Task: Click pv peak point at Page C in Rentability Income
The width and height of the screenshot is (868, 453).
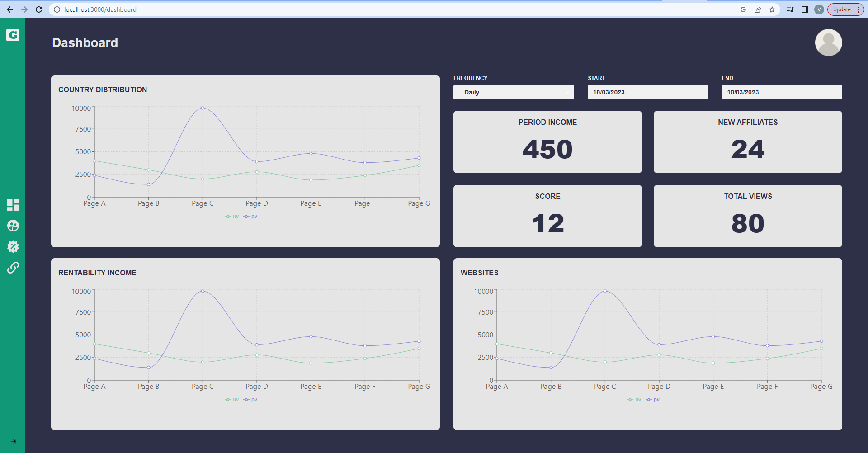Action: pos(203,291)
